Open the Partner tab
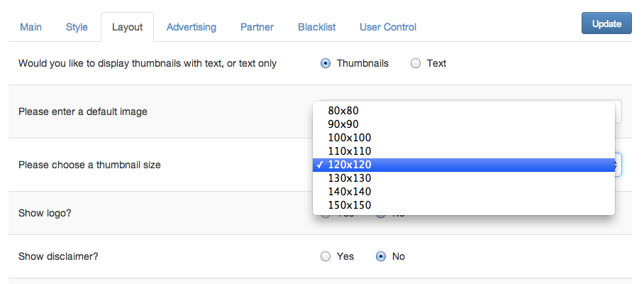Viewport: 644px width, 284px height. [x=257, y=27]
